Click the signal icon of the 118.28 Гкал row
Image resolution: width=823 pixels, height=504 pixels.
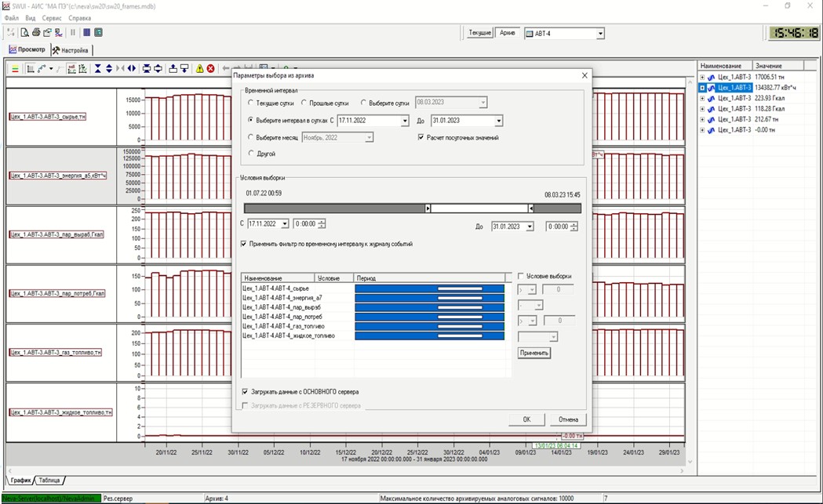[712, 109]
